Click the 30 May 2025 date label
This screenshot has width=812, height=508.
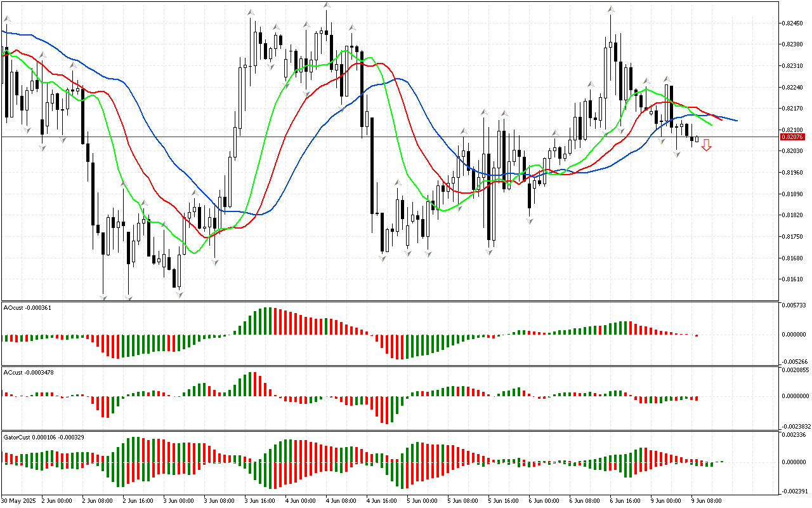pos(17,500)
